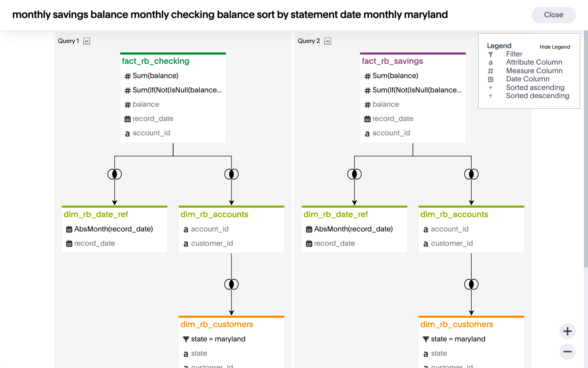Collapse Query 2 with the minus box
The width and height of the screenshot is (588, 368).
click(x=327, y=41)
